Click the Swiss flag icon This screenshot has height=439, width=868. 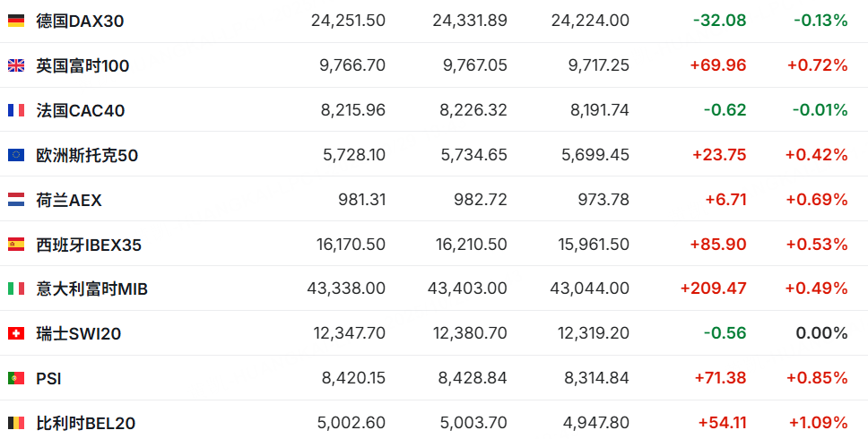click(x=16, y=333)
